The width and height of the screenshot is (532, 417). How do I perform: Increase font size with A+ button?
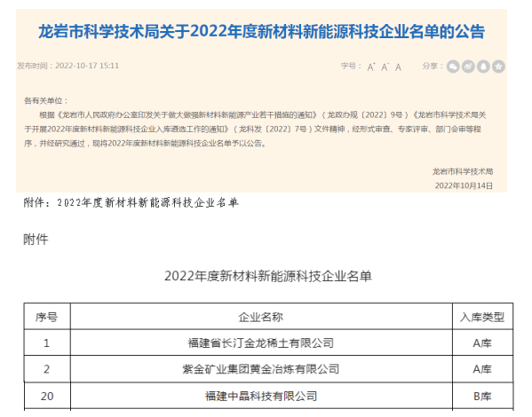371,67
